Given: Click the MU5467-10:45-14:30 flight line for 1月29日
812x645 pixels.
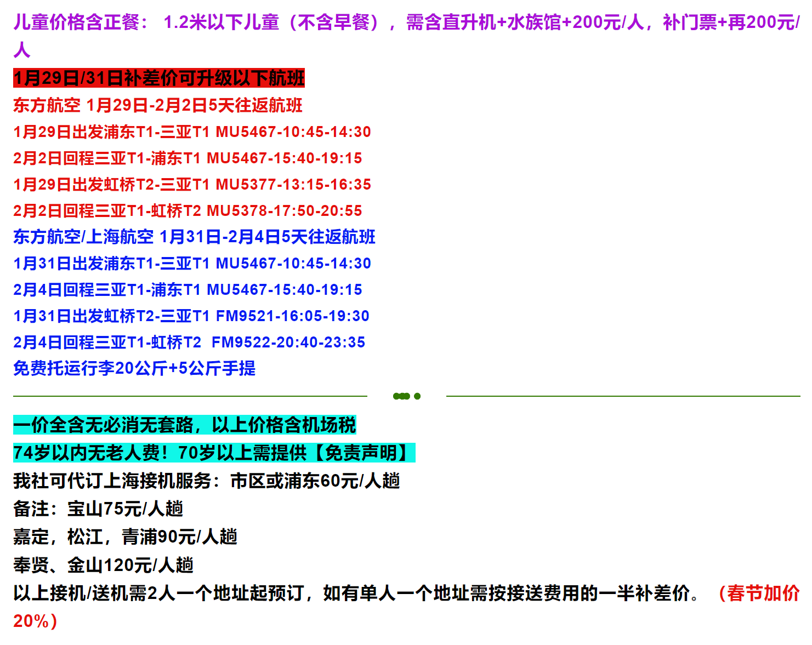Looking at the screenshot, I should pos(192,132).
